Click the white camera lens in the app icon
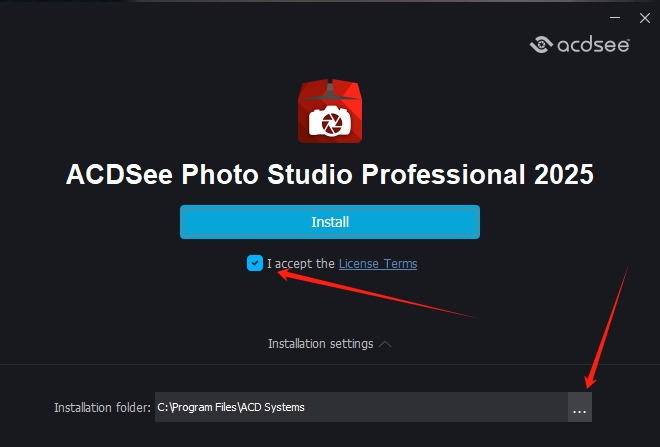 pos(329,122)
